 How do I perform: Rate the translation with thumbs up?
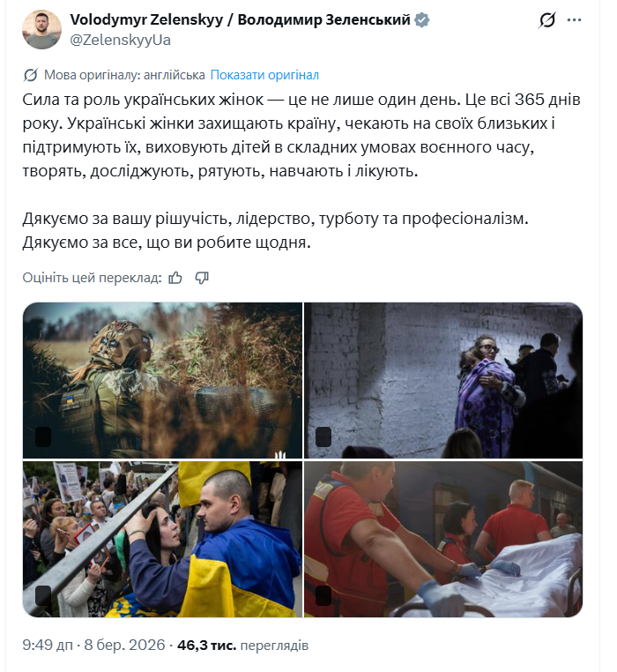click(x=175, y=278)
